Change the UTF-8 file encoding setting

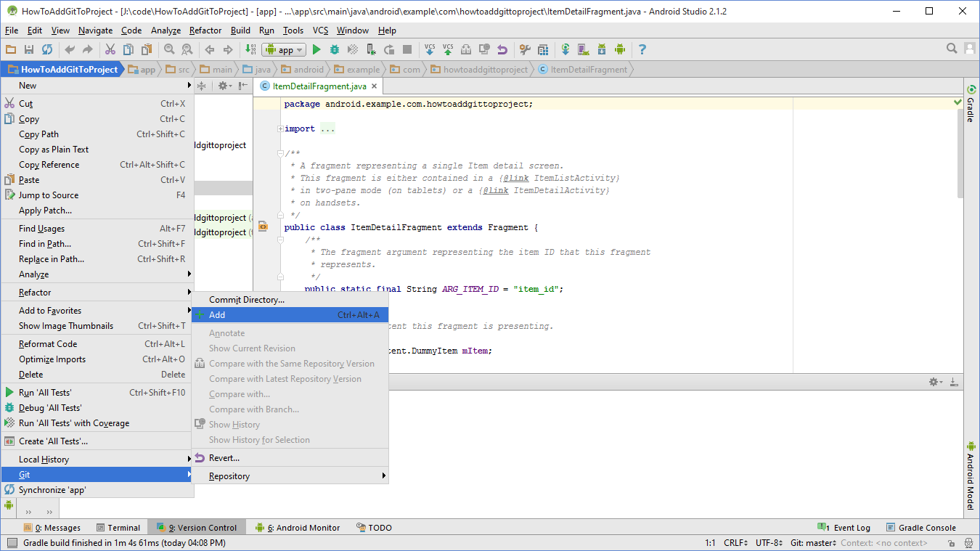tap(769, 542)
